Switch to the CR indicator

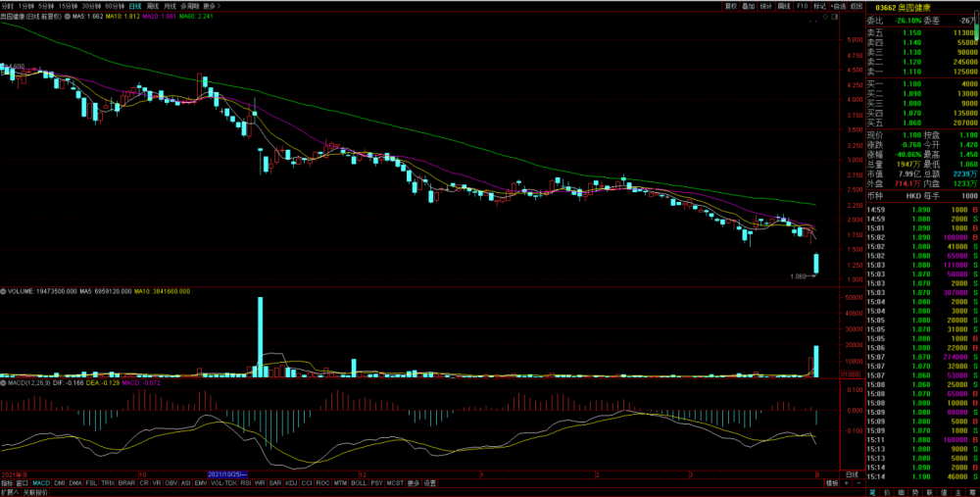144,483
